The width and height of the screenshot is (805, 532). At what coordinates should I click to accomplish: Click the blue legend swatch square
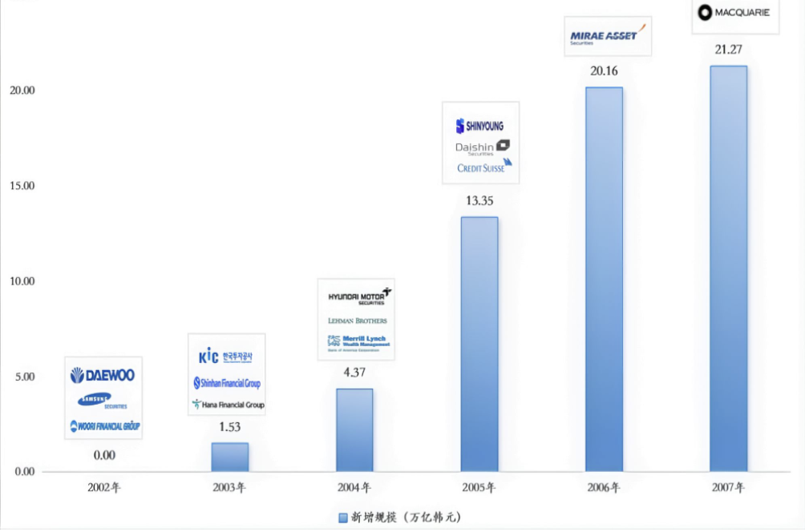pyautogui.click(x=343, y=518)
